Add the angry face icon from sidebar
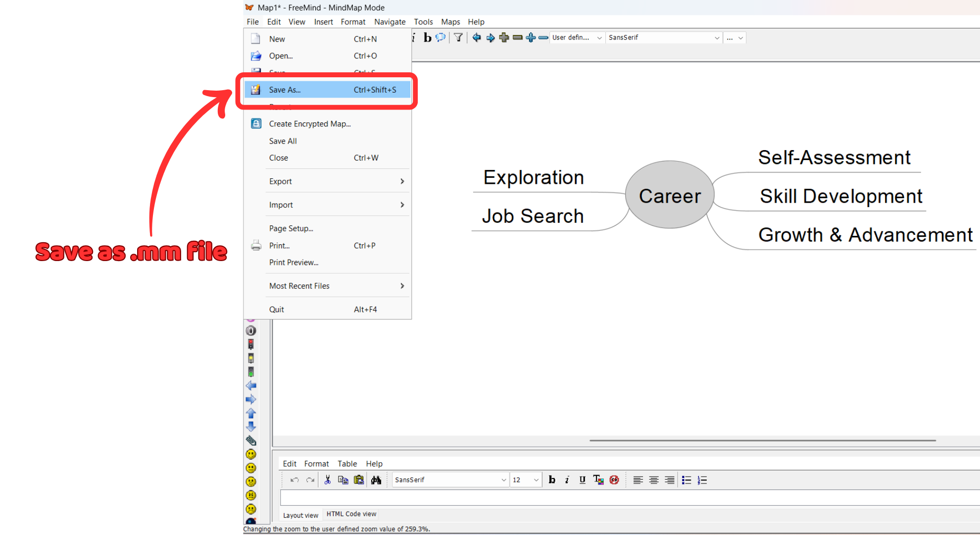Screen dimensions: 980x535 tap(251, 495)
